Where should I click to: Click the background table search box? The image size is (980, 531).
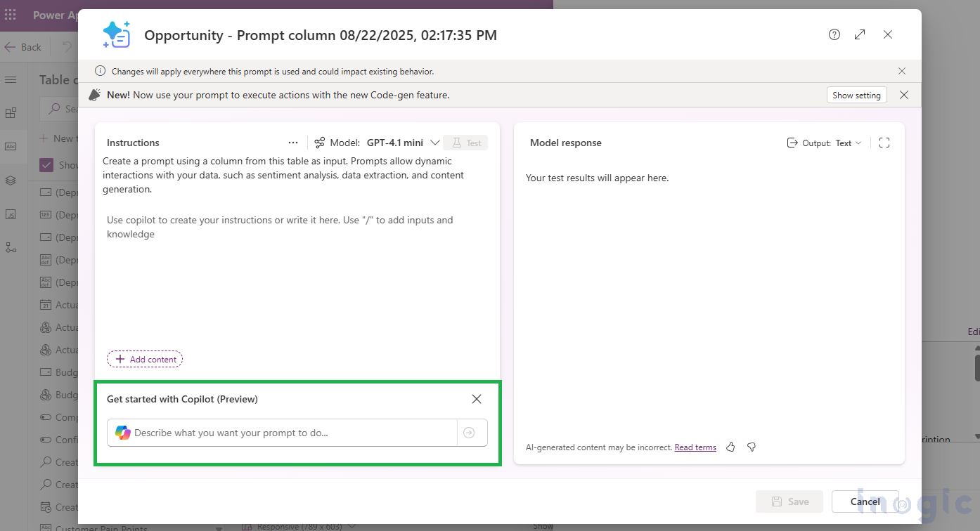point(60,109)
